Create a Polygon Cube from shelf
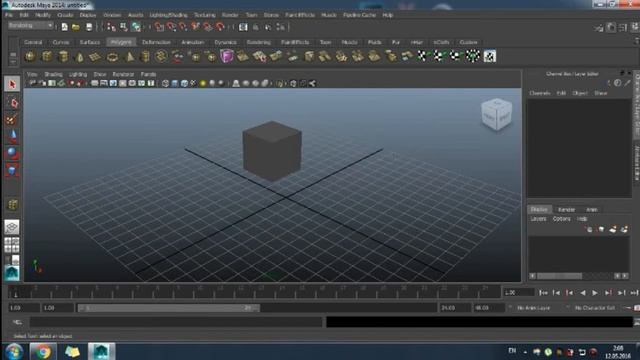640x360 pixels. coord(47,56)
